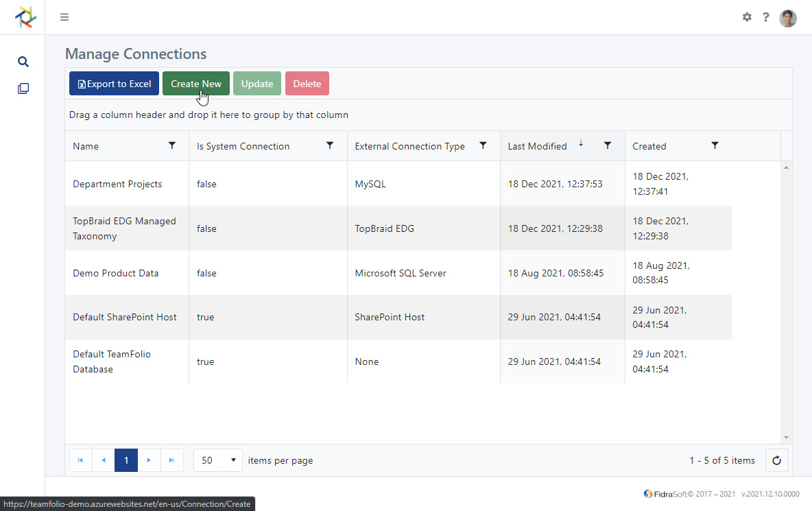The image size is (812, 511).
Task: Open the hamburger navigation menu
Action: 64,16
